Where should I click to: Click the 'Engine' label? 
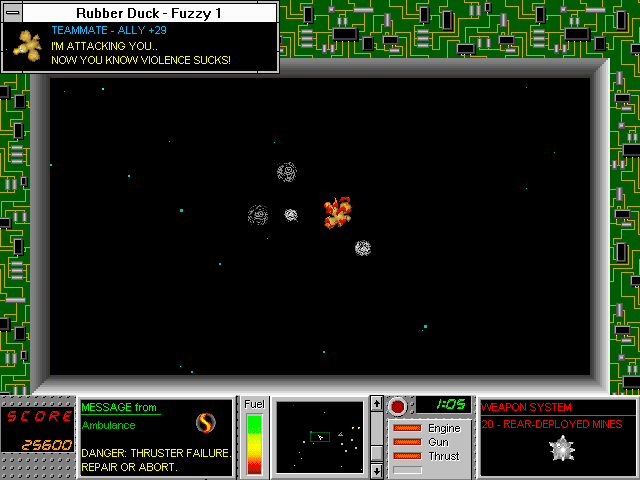click(444, 428)
